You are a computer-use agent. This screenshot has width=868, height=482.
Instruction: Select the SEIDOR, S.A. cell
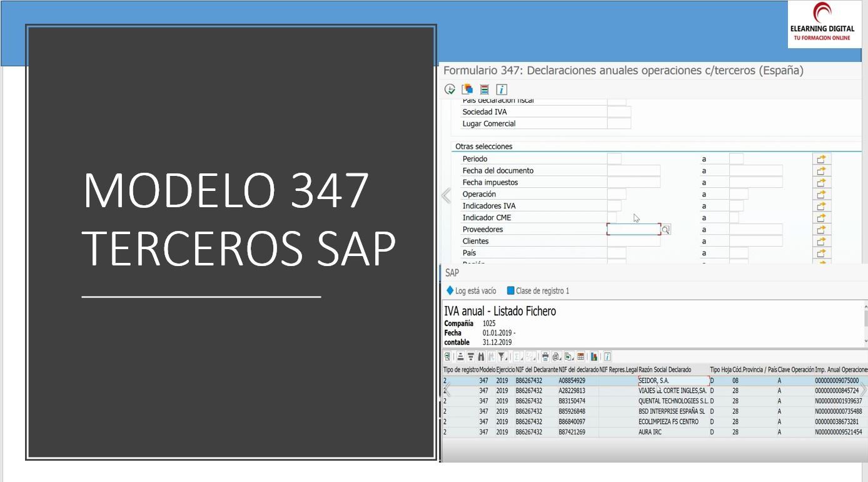[x=674, y=381]
